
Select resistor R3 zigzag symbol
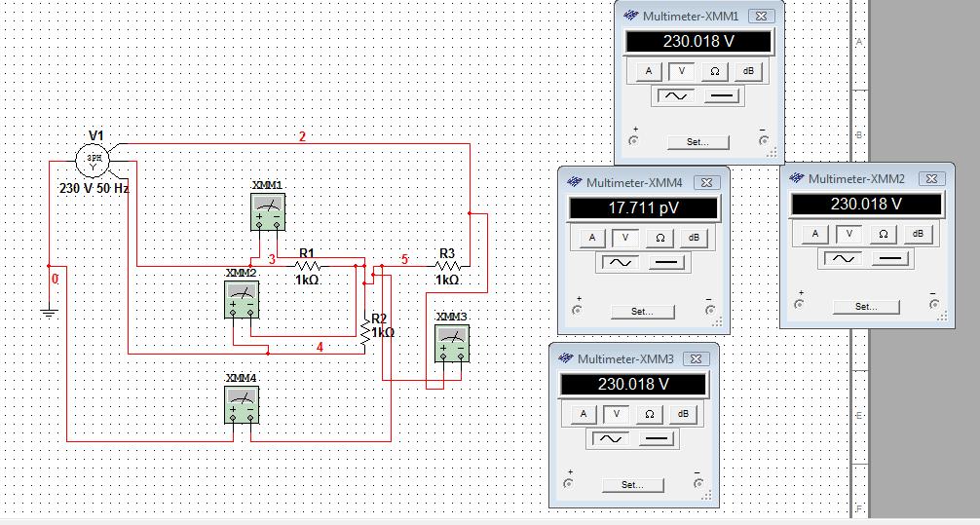click(447, 267)
